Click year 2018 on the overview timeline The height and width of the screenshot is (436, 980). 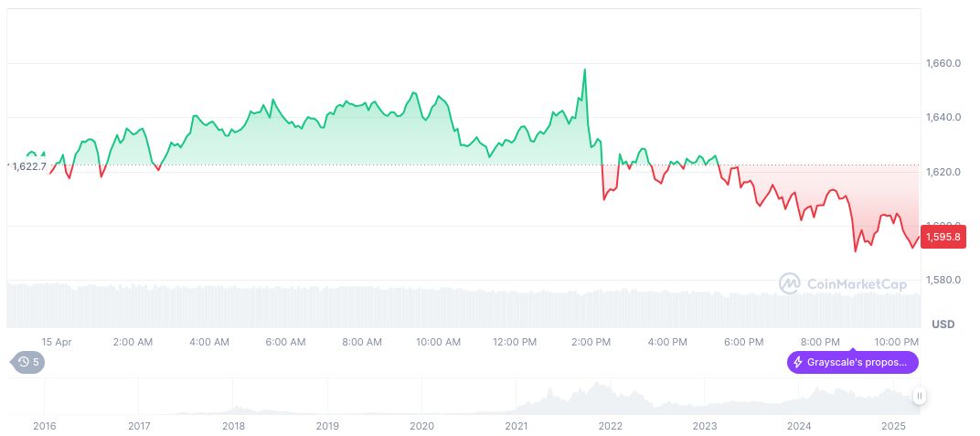point(233,426)
